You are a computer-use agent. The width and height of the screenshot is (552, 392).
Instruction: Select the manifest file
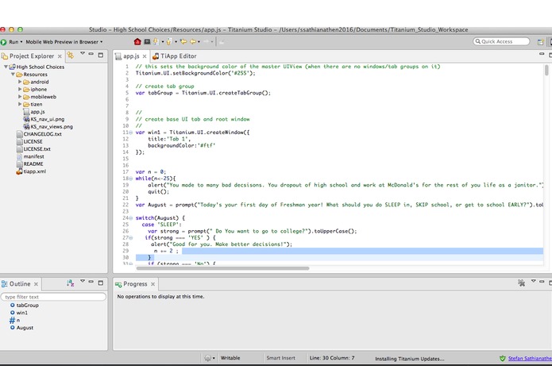pos(30,156)
